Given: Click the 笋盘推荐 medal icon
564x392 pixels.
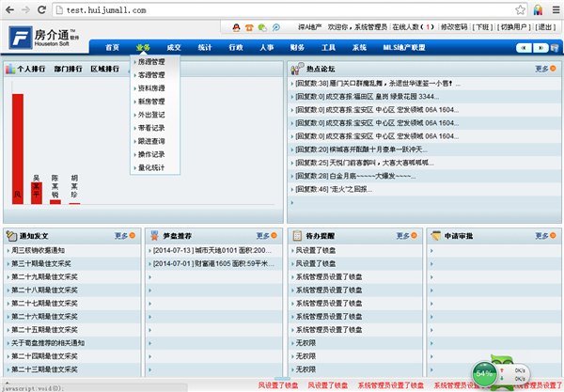Looking at the screenshot, I should [155, 236].
